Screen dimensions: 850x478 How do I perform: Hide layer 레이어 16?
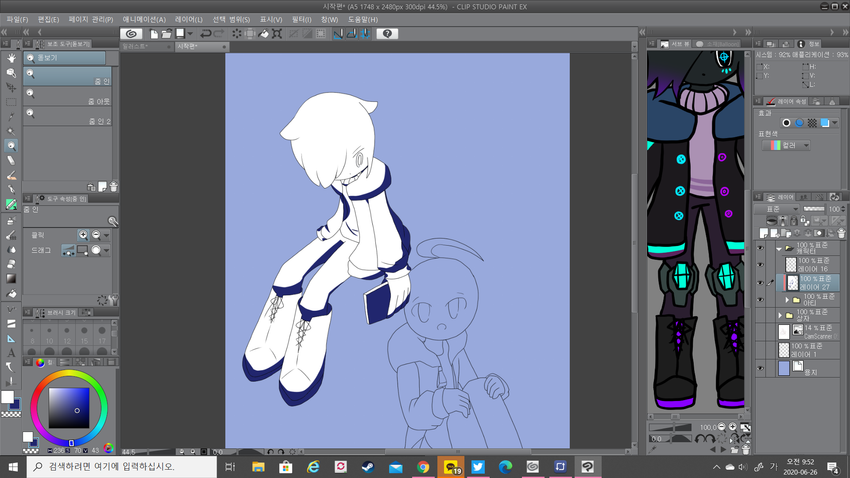click(x=760, y=264)
